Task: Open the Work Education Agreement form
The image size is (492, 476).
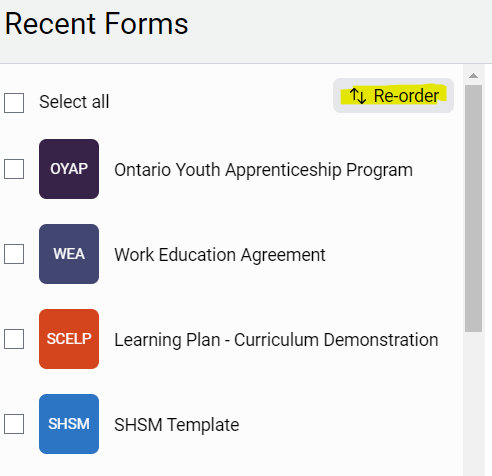Action: click(x=220, y=255)
